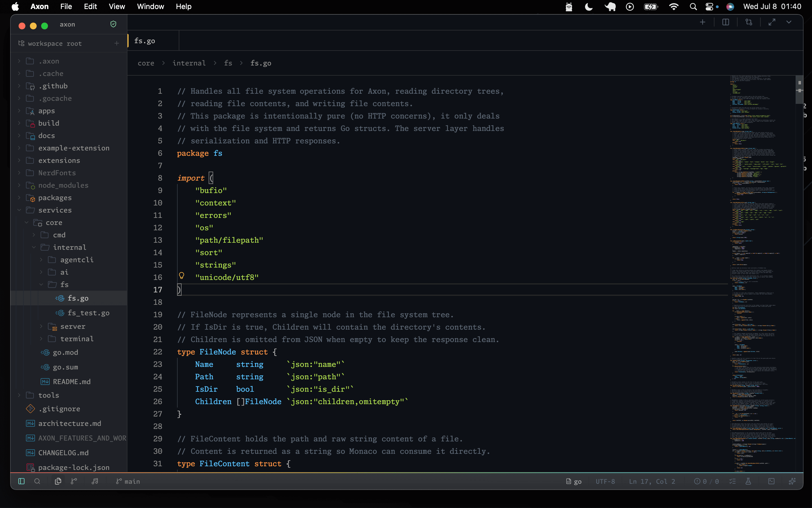The width and height of the screenshot is (812, 508).
Task: Open CHANGELOG.md file
Action: (69, 453)
